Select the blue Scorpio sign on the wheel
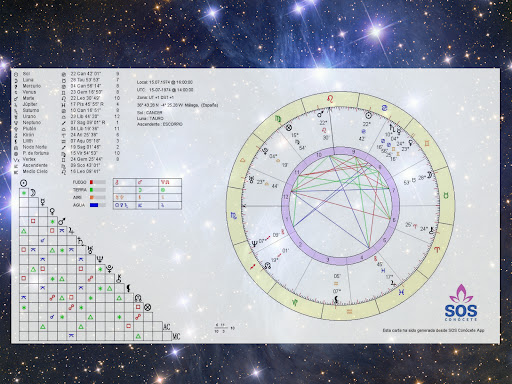 [234, 216]
